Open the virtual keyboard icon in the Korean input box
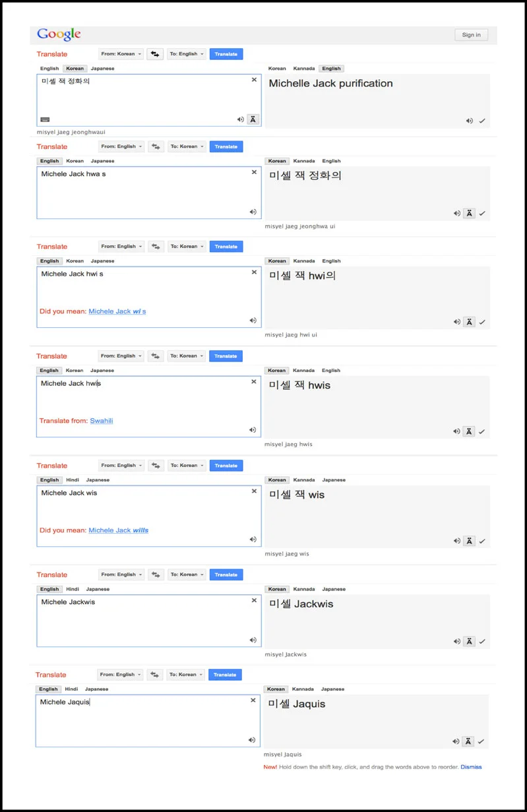The image size is (527, 812). [45, 119]
